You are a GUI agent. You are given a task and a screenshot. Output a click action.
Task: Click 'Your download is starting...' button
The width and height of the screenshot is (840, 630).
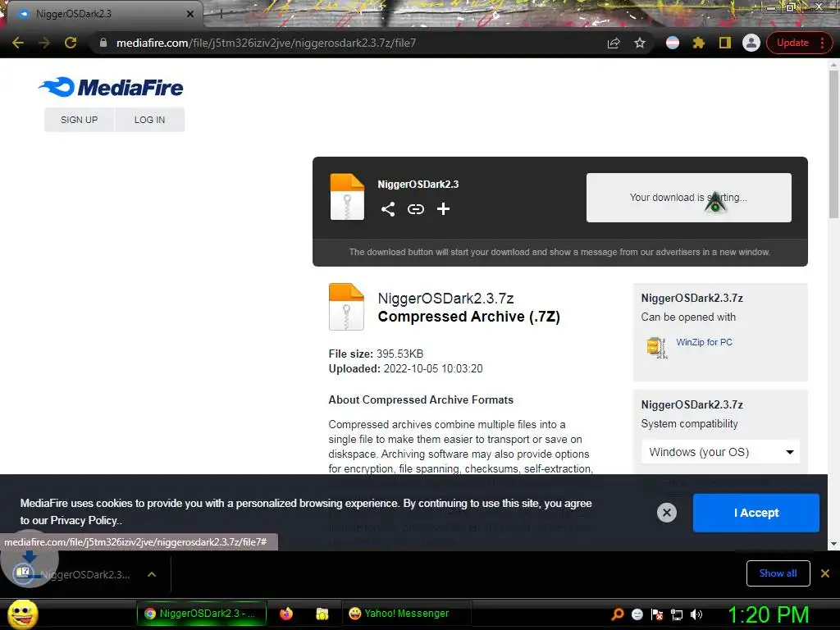pos(688,198)
